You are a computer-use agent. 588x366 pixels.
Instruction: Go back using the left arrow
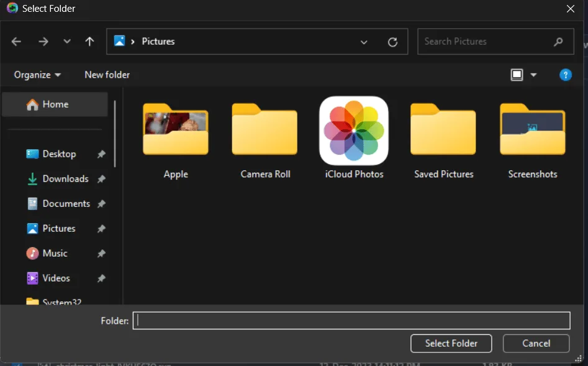pos(16,42)
